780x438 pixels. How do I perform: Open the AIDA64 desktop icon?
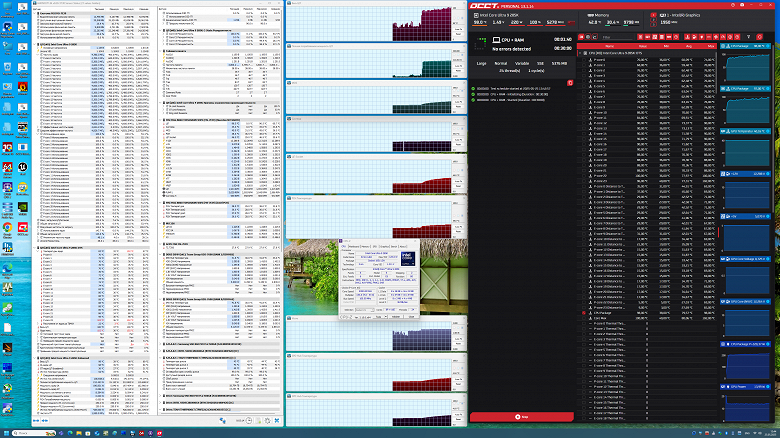(x=7, y=167)
